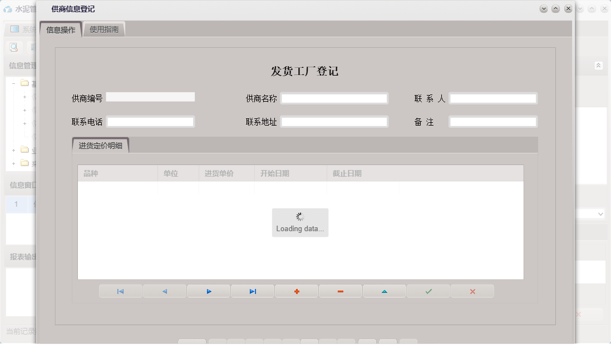The height and width of the screenshot is (364, 611).
Task: Delete the selected row with the minus icon
Action: (341, 291)
